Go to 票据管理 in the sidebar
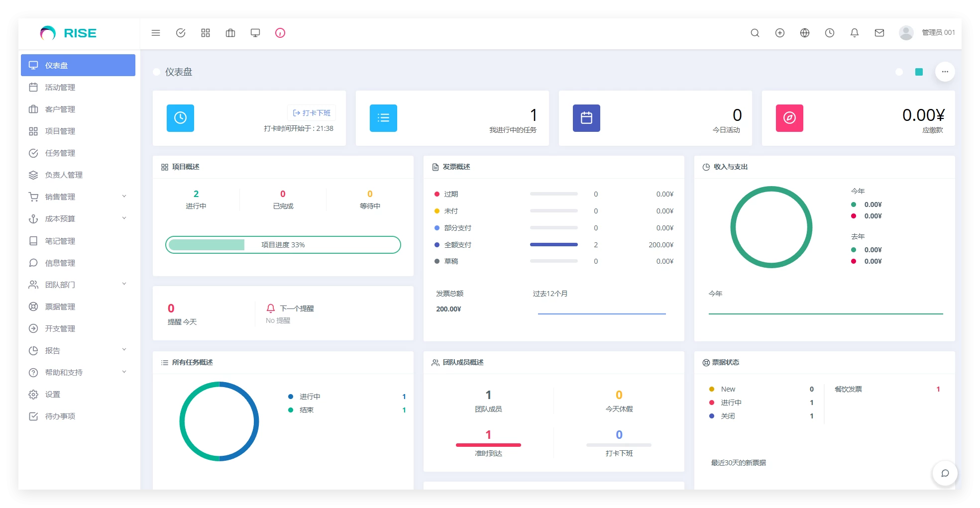Image resolution: width=980 pixels, height=508 pixels. click(x=60, y=306)
